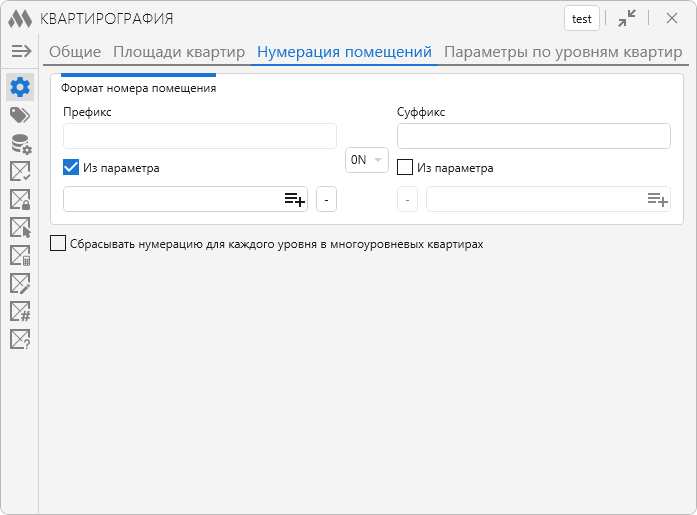Select the room tool with lock icon

click(x=20, y=200)
